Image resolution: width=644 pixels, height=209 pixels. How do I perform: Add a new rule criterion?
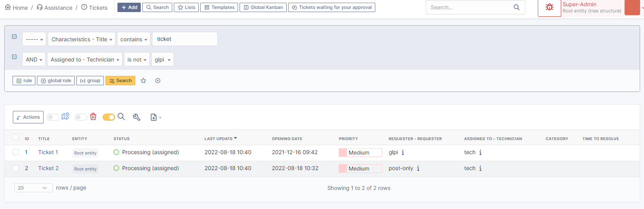point(24,81)
